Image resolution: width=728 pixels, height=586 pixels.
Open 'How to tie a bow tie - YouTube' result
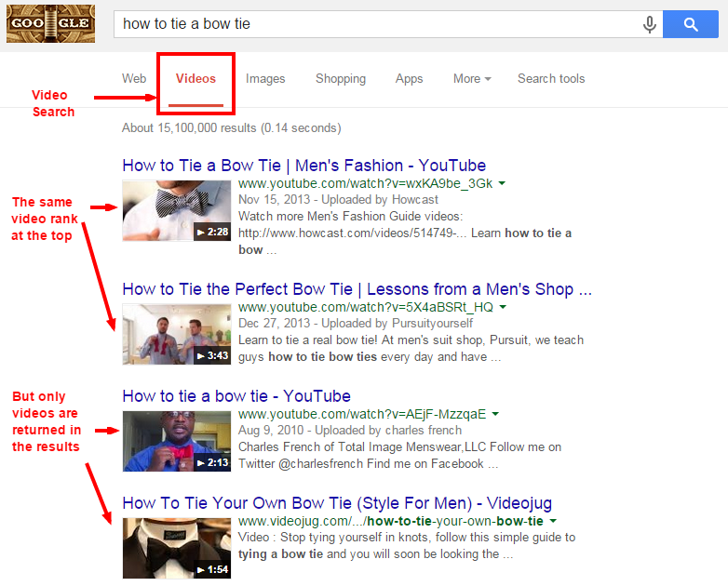236,396
